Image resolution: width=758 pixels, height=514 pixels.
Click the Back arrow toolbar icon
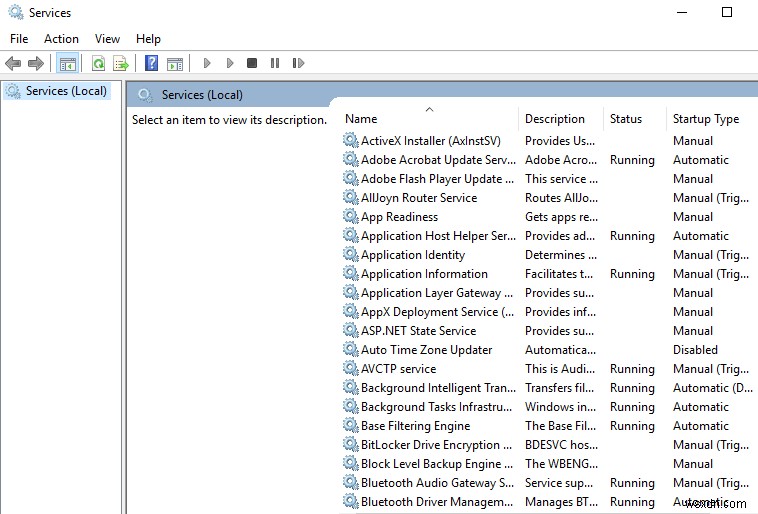coord(13,63)
